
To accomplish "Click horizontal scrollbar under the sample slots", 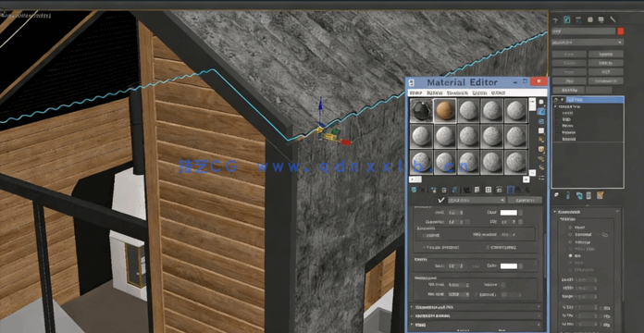I will tap(469, 179).
